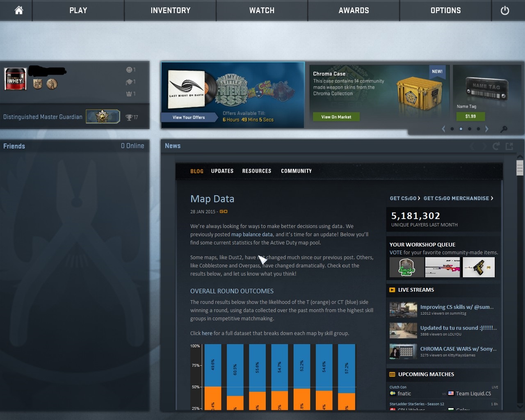Select third store carousel page dot
The height and width of the screenshot is (420, 525).
click(470, 129)
